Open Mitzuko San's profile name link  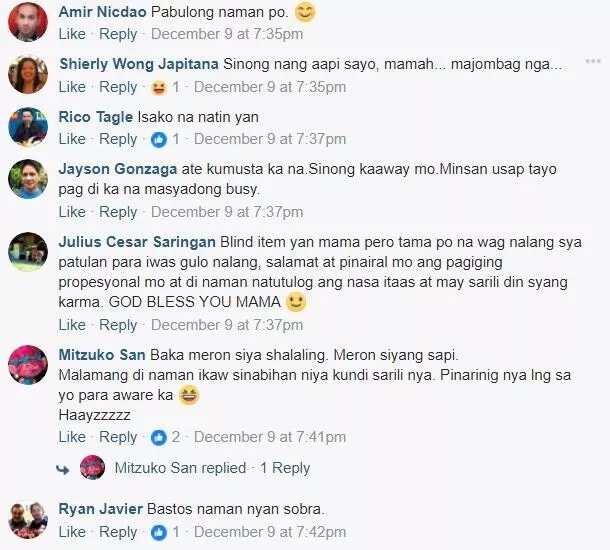pyautogui.click(x=102, y=355)
